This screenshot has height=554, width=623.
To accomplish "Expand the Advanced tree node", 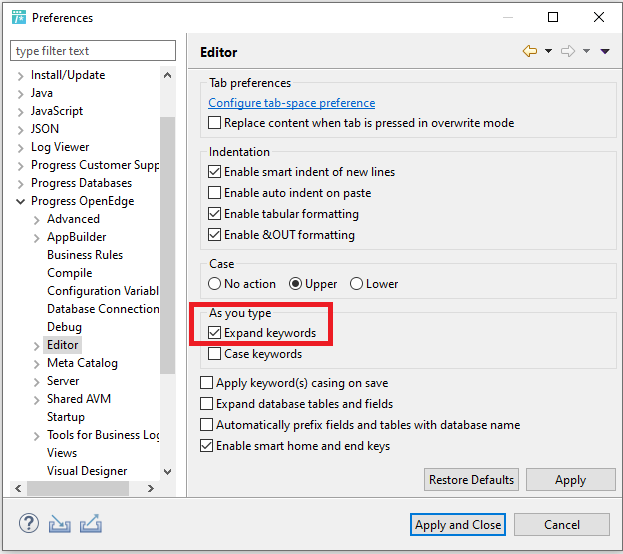I will coord(37,220).
